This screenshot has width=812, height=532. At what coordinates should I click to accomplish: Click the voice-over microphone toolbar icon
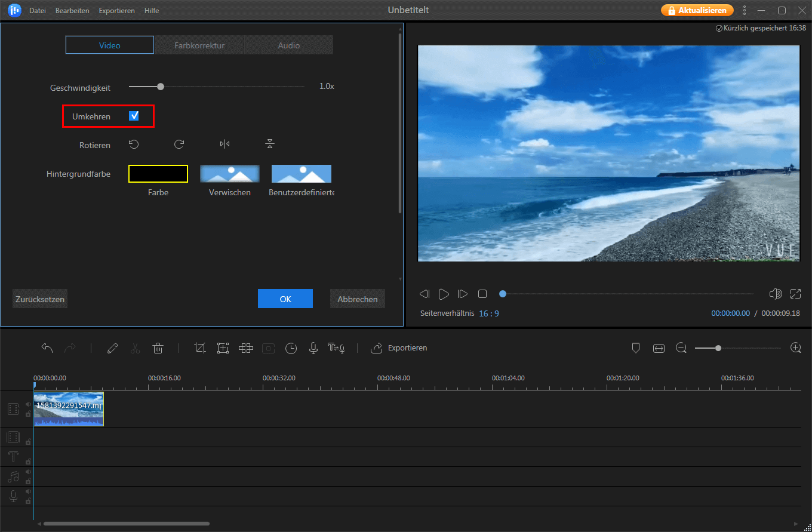[313, 348]
